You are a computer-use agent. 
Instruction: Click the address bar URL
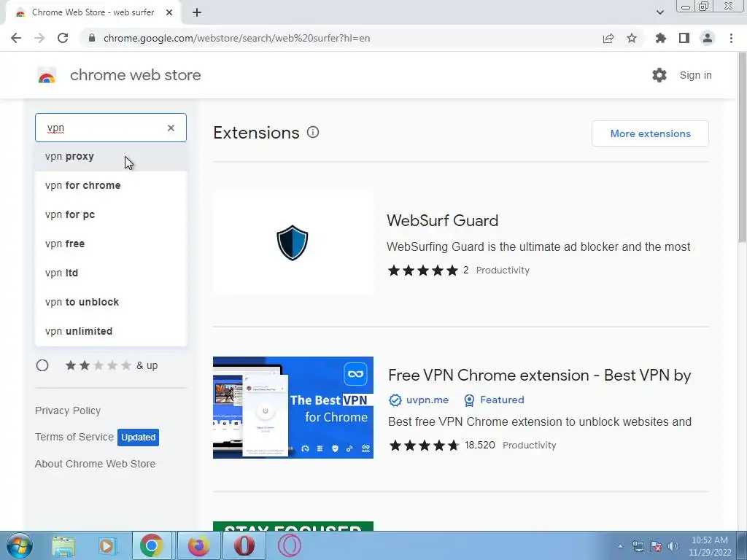click(x=237, y=38)
